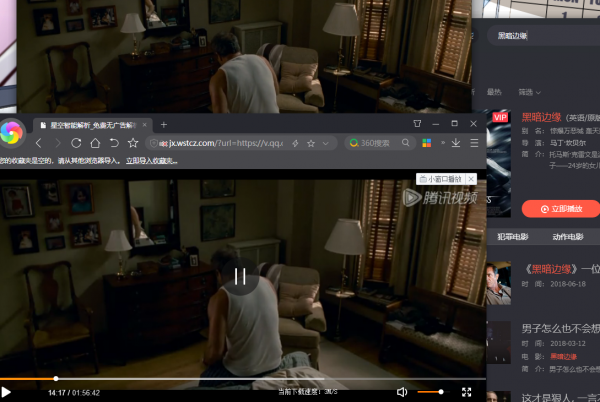Click the red 黑暗边缘 movie link in result

[x=563, y=356]
